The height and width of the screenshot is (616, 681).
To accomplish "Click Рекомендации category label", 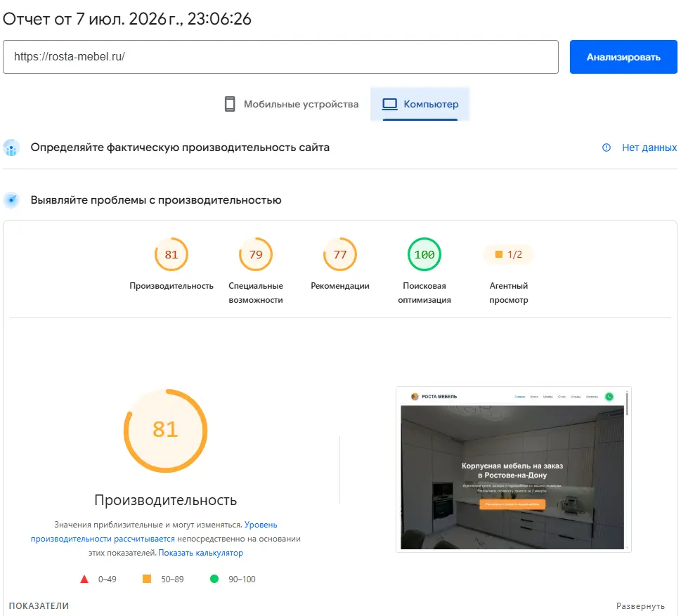I will click(340, 286).
